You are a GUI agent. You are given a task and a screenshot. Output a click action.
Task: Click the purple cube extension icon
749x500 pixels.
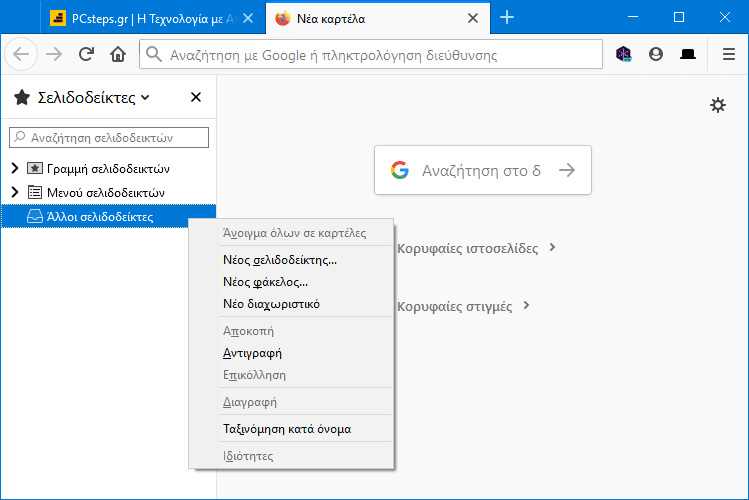pyautogui.click(x=623, y=54)
